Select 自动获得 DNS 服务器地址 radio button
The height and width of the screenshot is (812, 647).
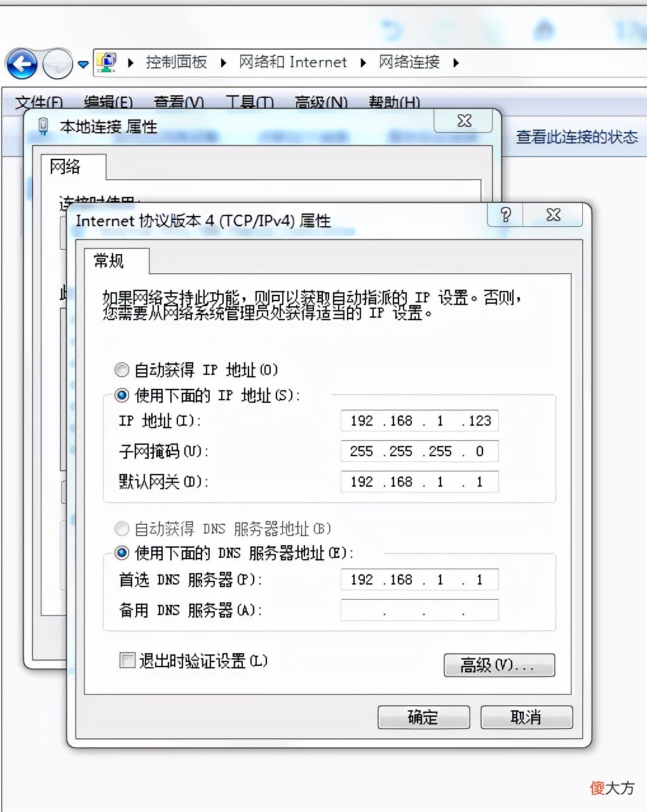point(121,529)
